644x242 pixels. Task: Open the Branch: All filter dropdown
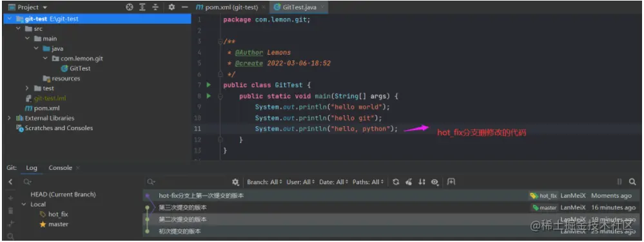[x=264, y=181]
